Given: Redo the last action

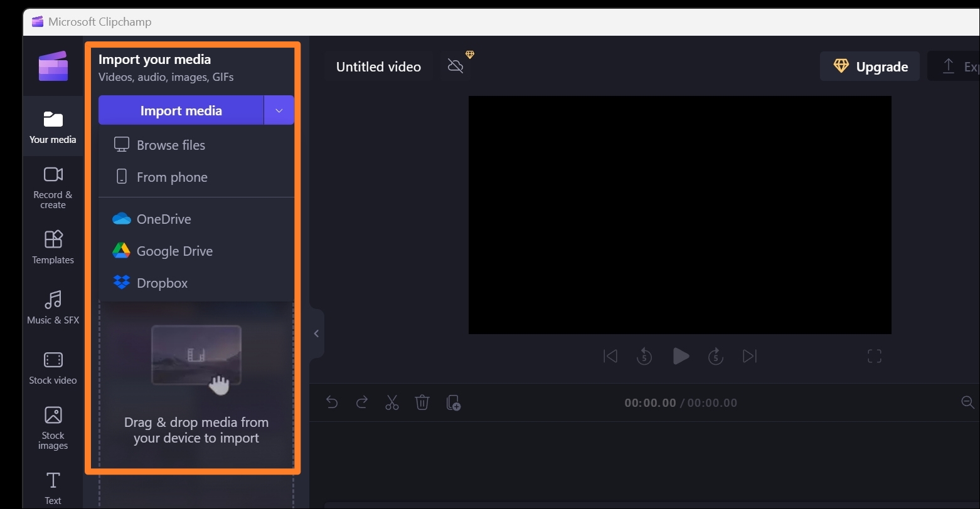Looking at the screenshot, I should point(362,402).
